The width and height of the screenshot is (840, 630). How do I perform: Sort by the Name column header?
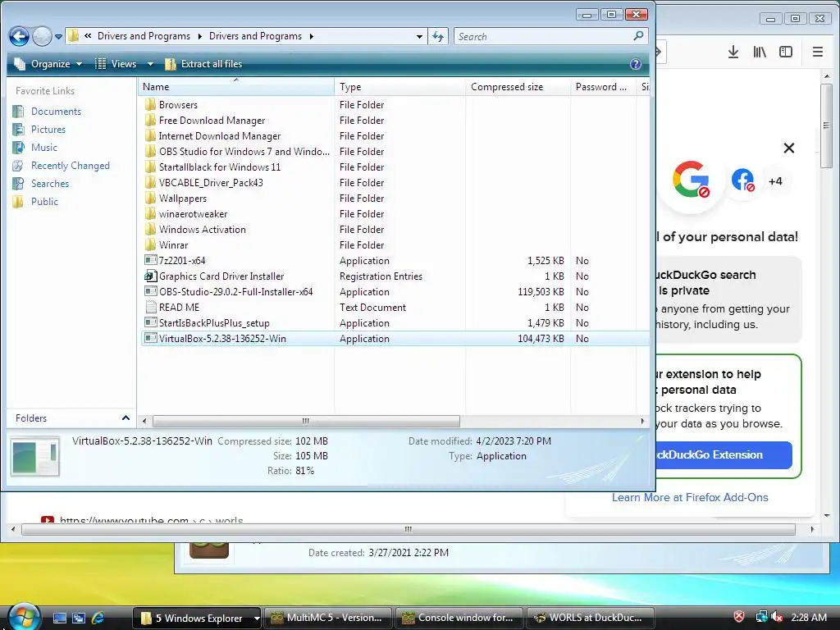[x=236, y=87]
